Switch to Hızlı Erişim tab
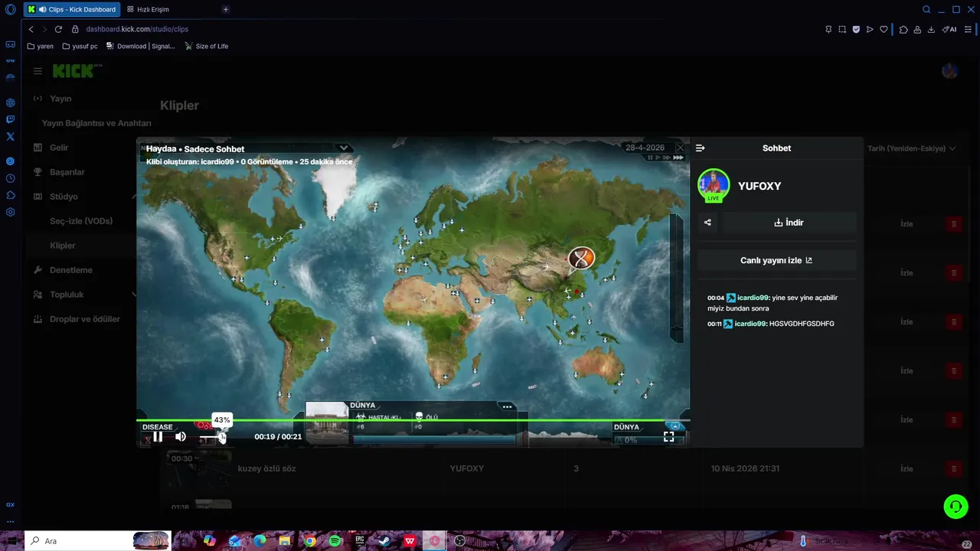 (x=148, y=9)
